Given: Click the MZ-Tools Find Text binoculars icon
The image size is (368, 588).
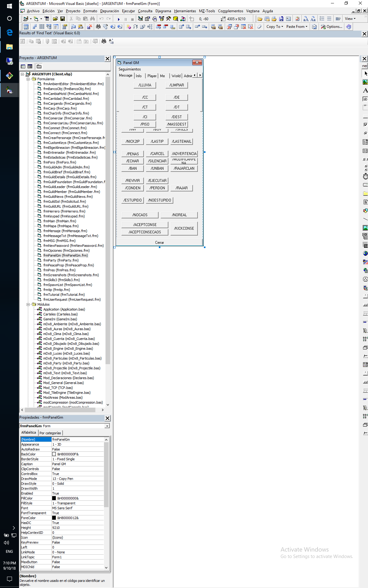Looking at the screenshot, I should (98, 27).
